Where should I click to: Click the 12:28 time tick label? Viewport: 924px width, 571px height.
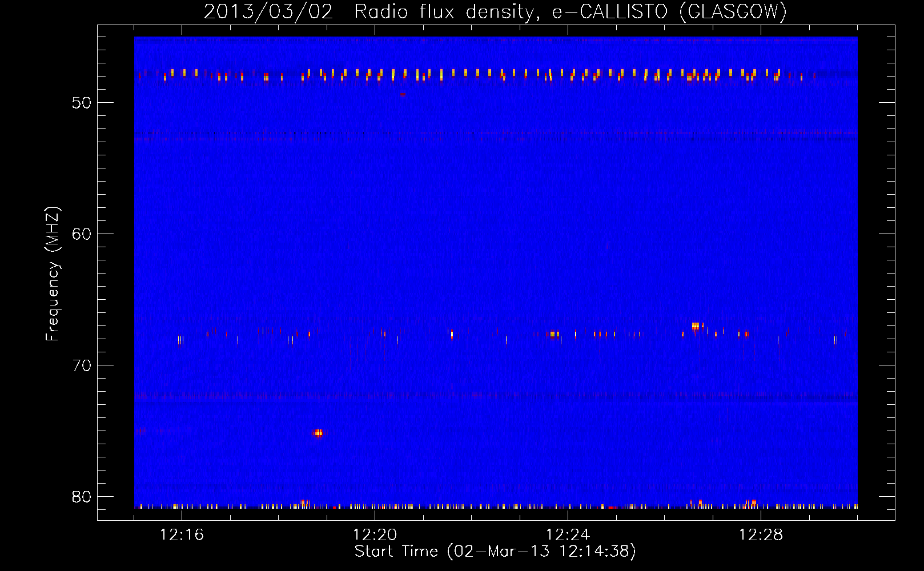(761, 534)
